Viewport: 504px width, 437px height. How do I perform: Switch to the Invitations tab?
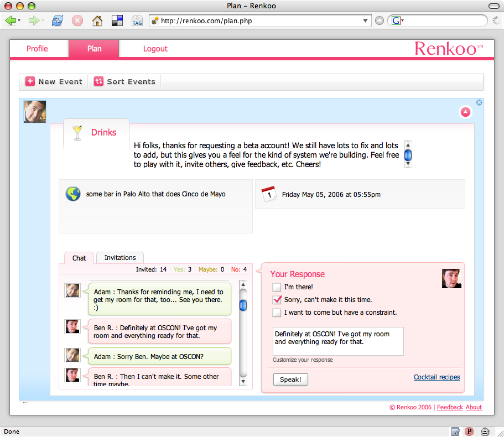point(120,258)
